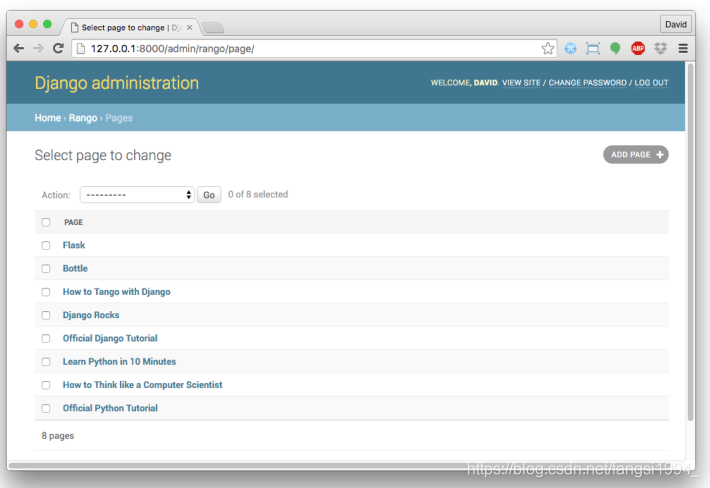Click the page icon in address bar
710x488 pixels.
[81, 48]
